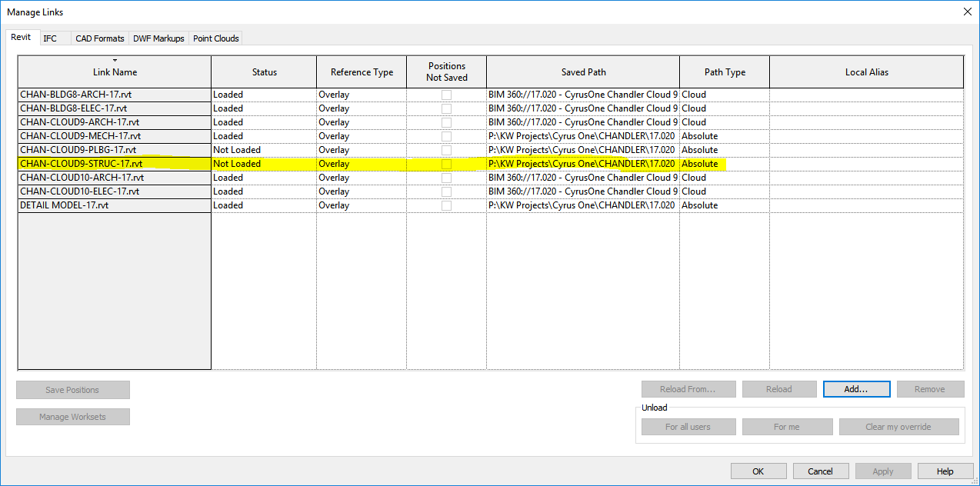Open Reference Type Overlay for DETAIL MODEL-17.rvt

362,205
